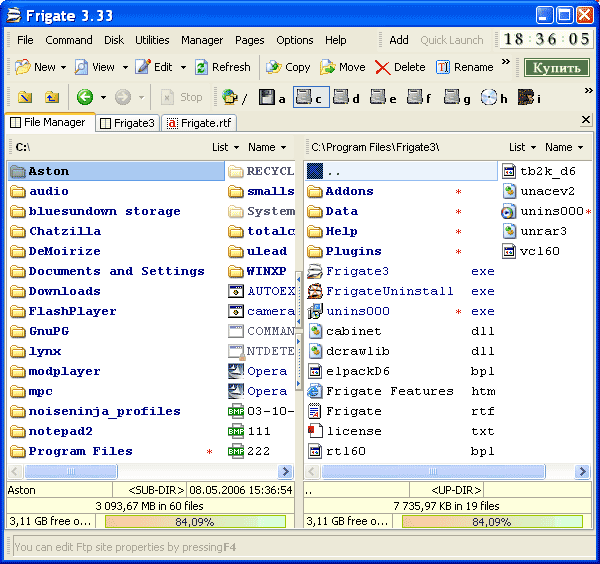Viewport: 600px width, 564px height.
Task: Open the Frigate3 exe file
Action: pos(401,271)
